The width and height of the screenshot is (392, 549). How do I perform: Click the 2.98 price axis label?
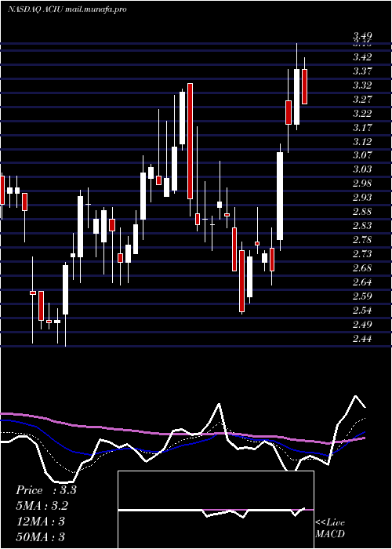point(362,184)
